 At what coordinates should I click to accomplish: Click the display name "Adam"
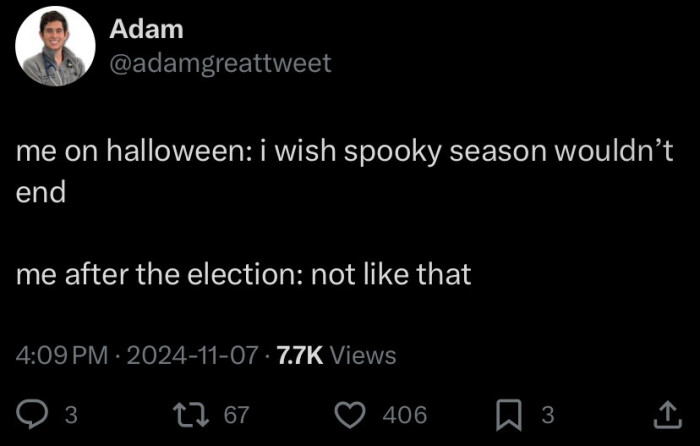146,30
